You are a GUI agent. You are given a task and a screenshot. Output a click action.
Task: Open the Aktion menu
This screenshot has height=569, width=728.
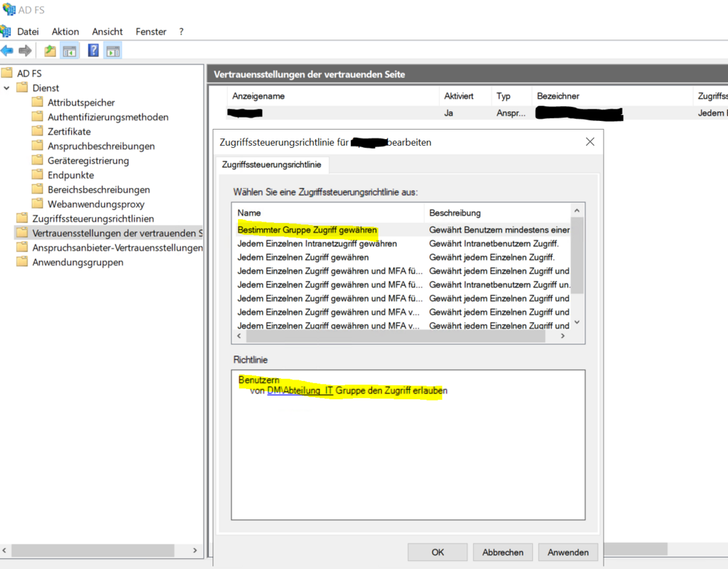[65, 31]
